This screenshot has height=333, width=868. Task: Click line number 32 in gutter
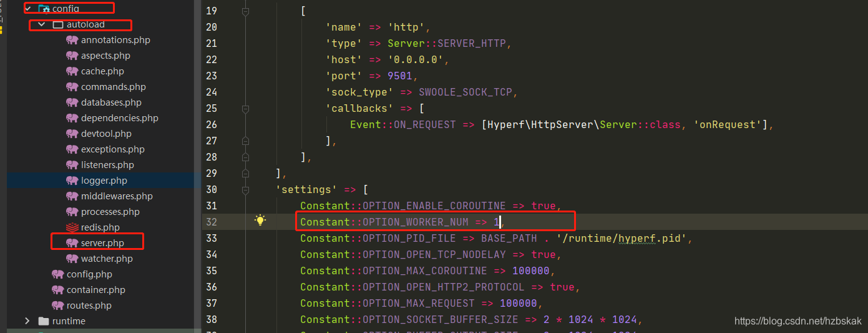(x=210, y=222)
